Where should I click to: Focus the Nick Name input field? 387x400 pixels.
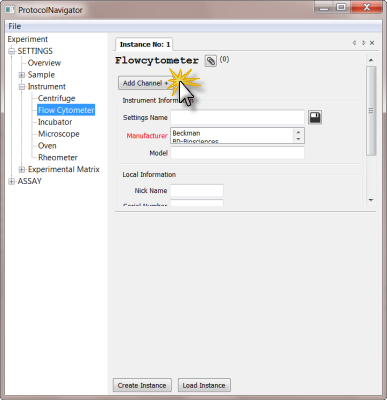197,191
